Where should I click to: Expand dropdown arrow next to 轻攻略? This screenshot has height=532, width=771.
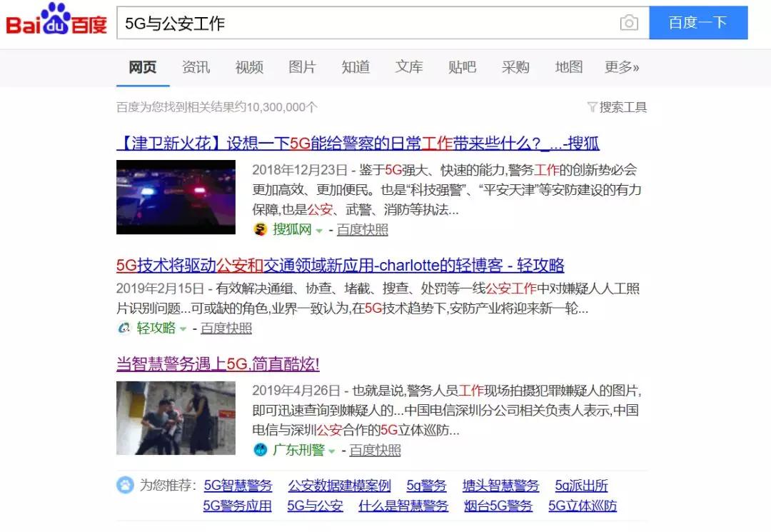pyautogui.click(x=183, y=329)
